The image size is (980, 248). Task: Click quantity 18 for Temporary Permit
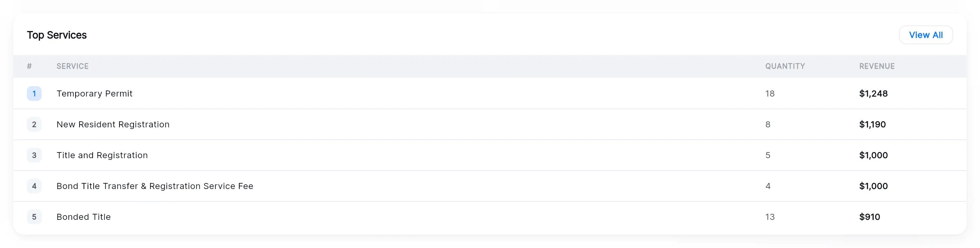tap(770, 94)
